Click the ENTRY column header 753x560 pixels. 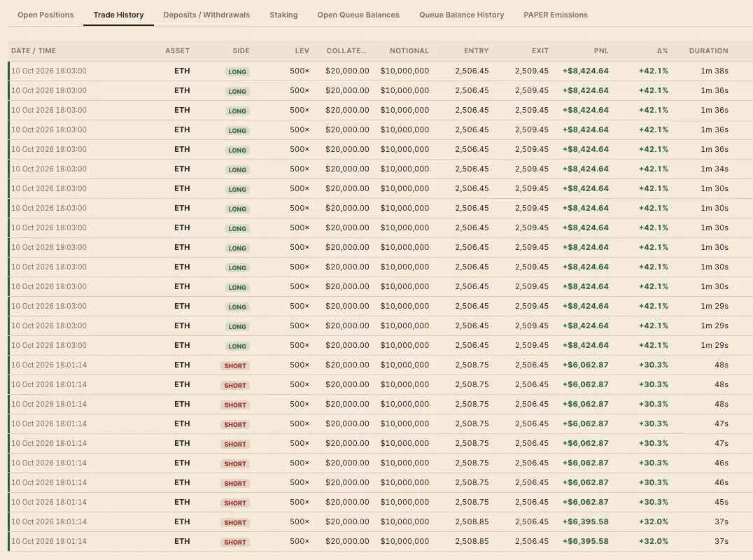click(477, 51)
